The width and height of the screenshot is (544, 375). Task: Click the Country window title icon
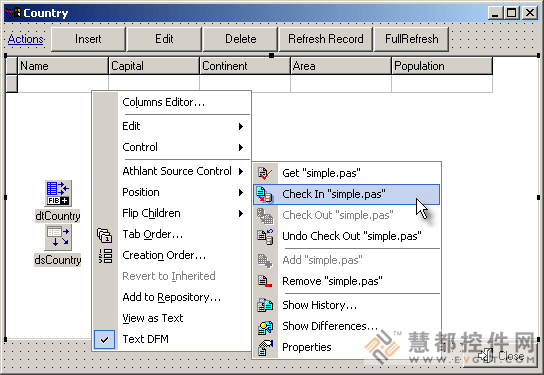pos(13,13)
